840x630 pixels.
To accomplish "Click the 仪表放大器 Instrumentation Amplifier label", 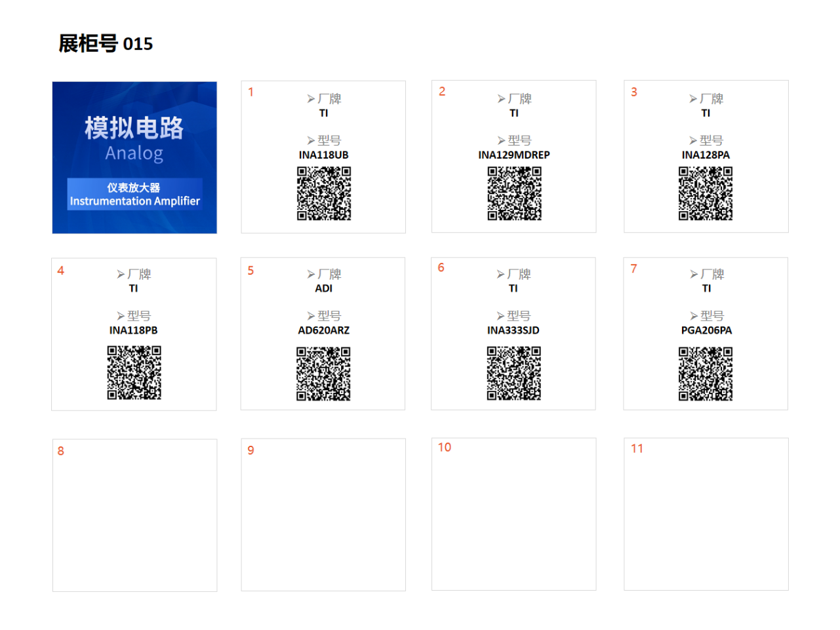I will 135,194.
